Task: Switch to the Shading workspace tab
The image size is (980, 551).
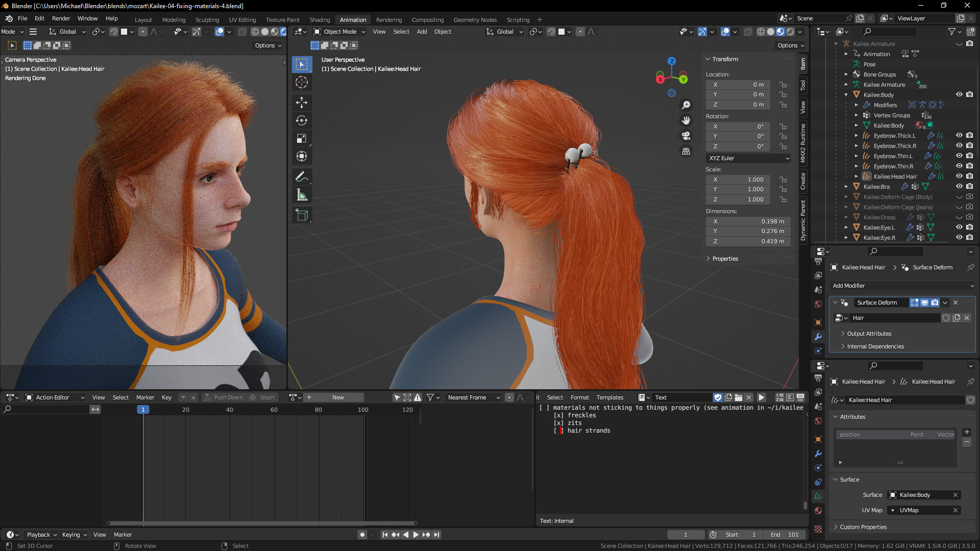Action: (320, 20)
